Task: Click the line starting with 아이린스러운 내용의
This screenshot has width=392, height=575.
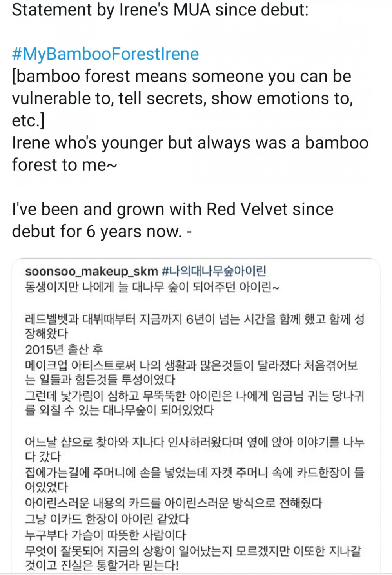Action: point(173,503)
